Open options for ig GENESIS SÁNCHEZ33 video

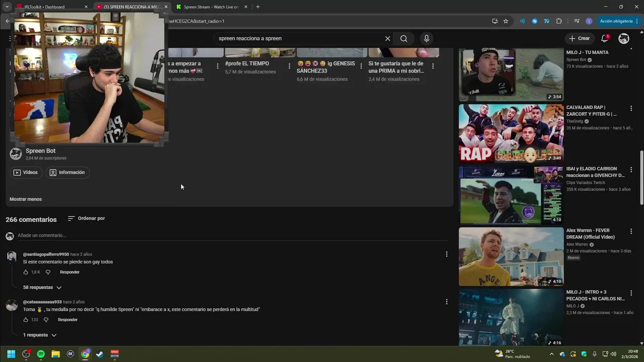(361, 66)
